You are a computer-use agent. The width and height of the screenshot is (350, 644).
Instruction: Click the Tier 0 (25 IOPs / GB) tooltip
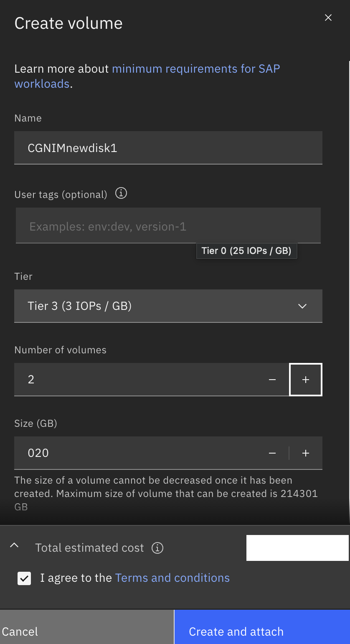point(246,251)
